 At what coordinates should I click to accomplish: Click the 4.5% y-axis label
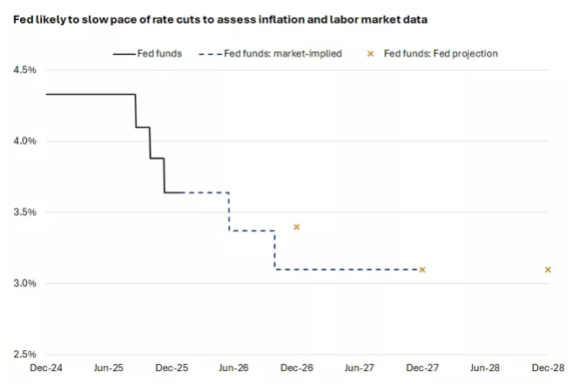pos(23,70)
